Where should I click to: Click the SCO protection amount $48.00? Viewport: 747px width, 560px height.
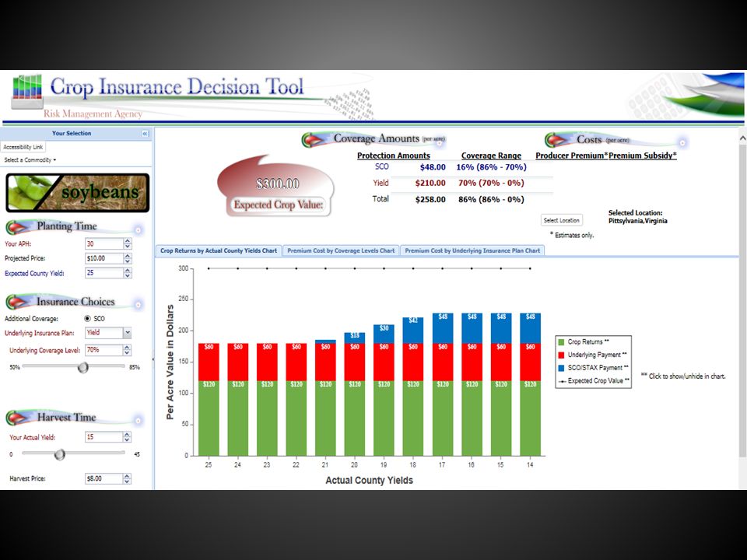[433, 167]
